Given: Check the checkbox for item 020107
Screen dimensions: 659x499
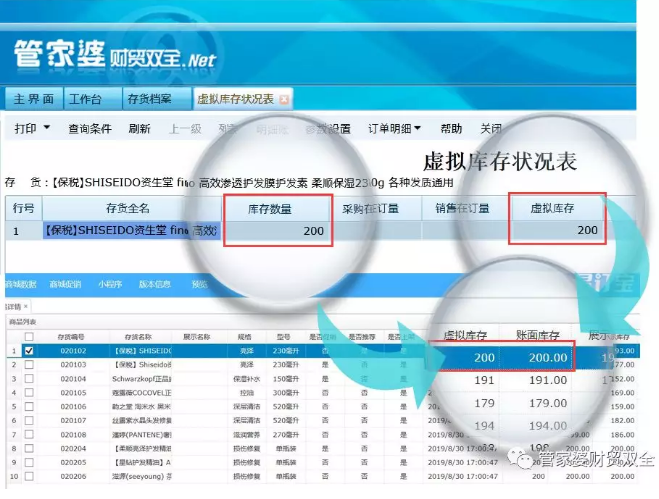Looking at the screenshot, I should click(x=29, y=420).
